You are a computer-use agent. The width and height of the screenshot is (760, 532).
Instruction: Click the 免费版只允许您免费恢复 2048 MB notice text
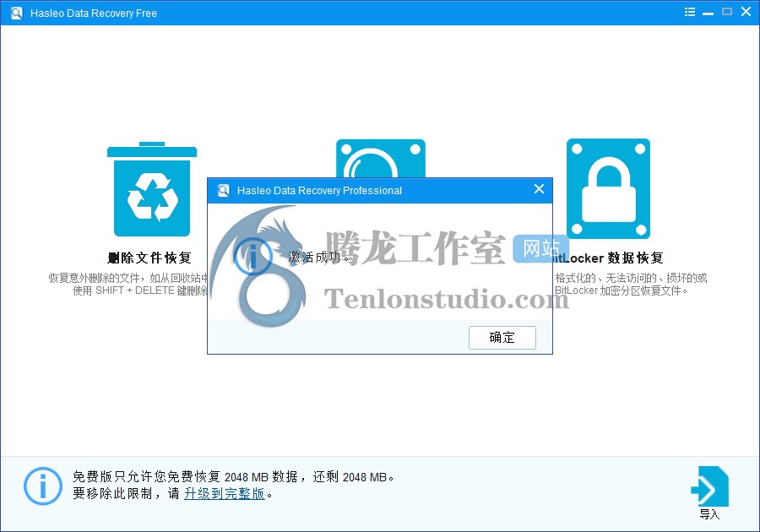[x=233, y=477]
